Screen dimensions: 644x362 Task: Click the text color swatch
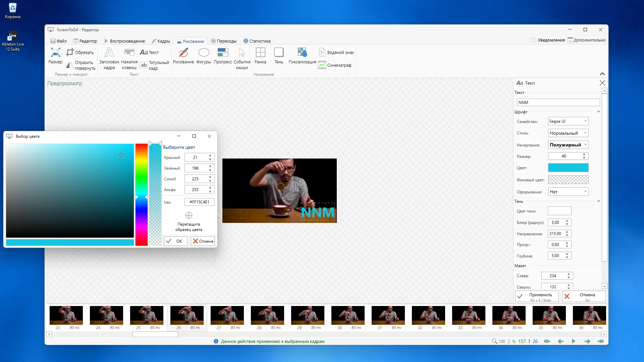tap(568, 168)
